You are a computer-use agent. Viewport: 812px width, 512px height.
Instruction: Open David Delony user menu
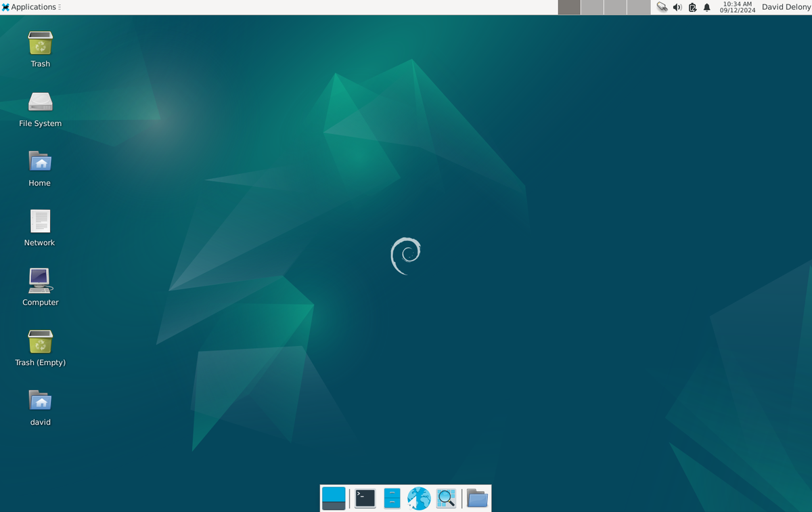click(786, 7)
